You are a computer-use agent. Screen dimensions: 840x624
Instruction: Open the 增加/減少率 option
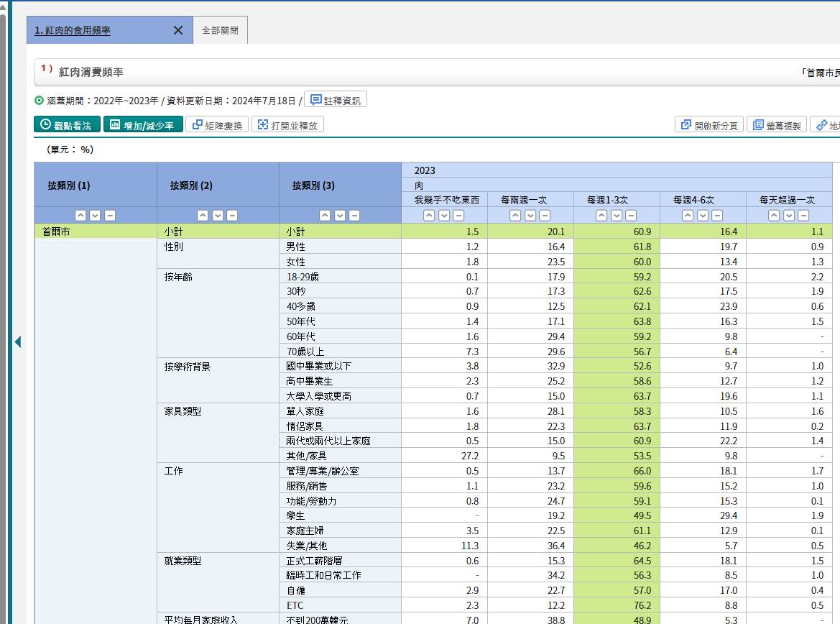click(143, 124)
